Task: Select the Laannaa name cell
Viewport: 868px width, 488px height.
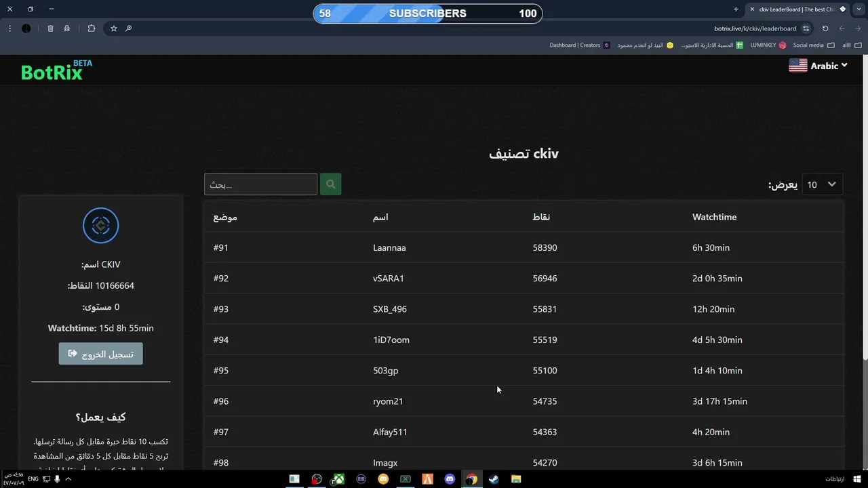Action: click(x=389, y=248)
